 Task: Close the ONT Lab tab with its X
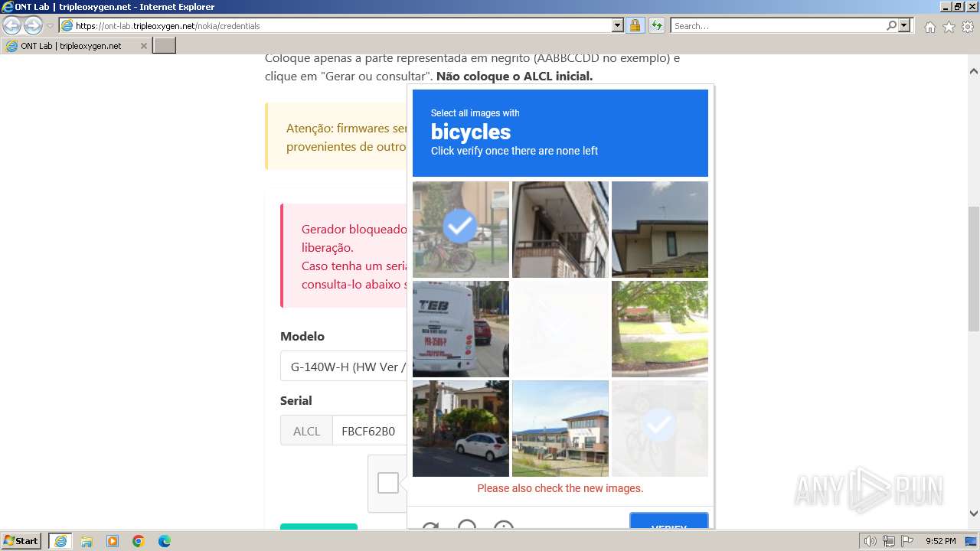143,46
